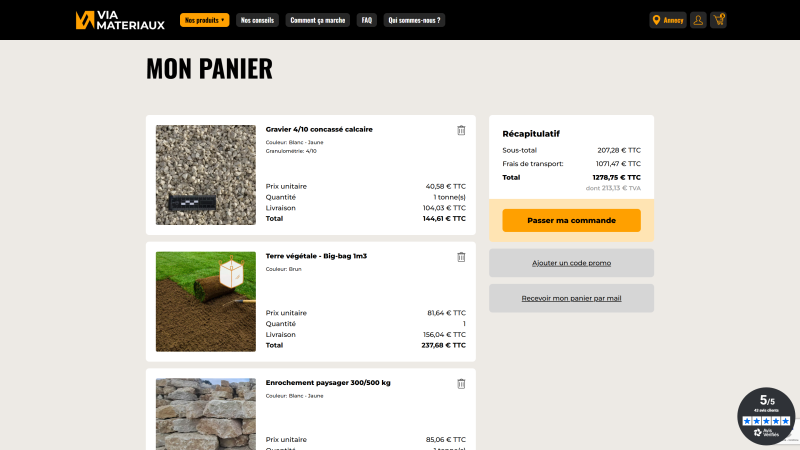Screen dimensions: 800x450
Task: Open the Enrochement paysager product thumbnail
Action: [206, 414]
